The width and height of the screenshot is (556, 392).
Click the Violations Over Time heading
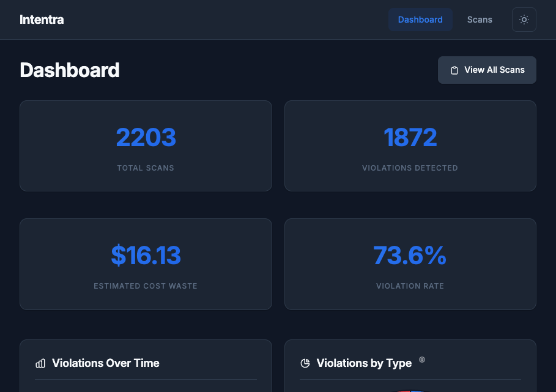106,363
